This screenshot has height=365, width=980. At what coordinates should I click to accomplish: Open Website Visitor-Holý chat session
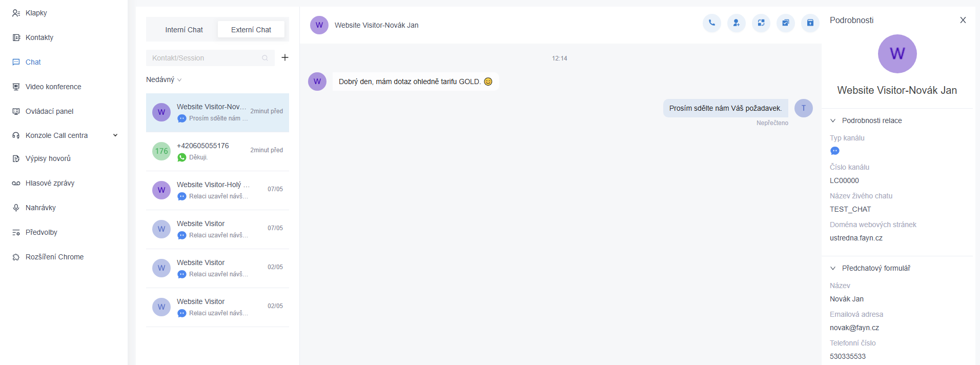tap(217, 190)
